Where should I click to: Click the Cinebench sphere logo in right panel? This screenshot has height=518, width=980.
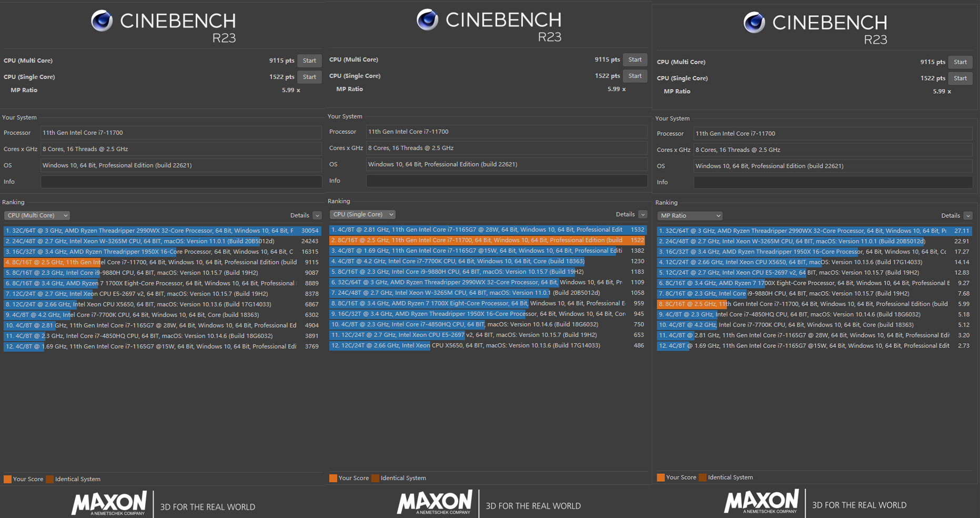point(754,22)
